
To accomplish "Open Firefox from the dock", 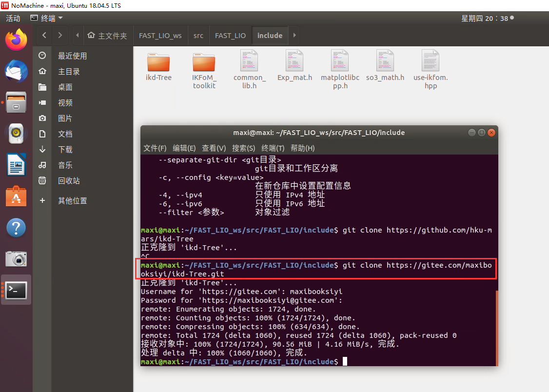I will click(x=16, y=40).
